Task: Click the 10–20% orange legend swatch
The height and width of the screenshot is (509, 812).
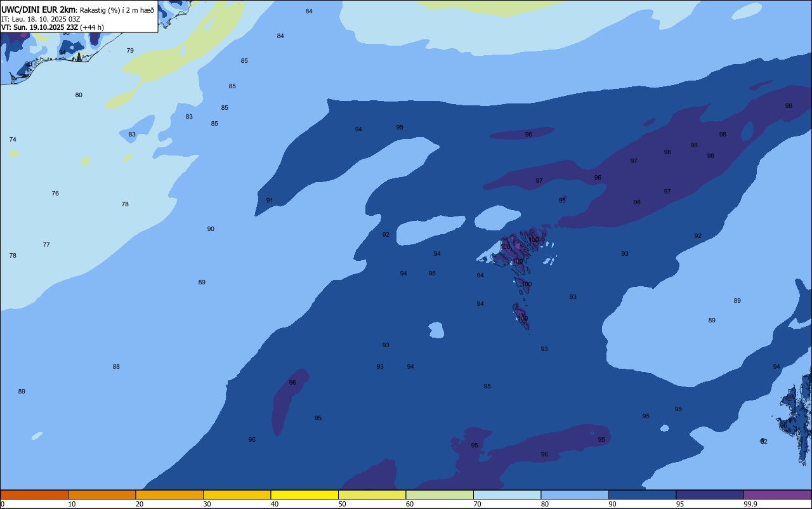Action: click(102, 494)
